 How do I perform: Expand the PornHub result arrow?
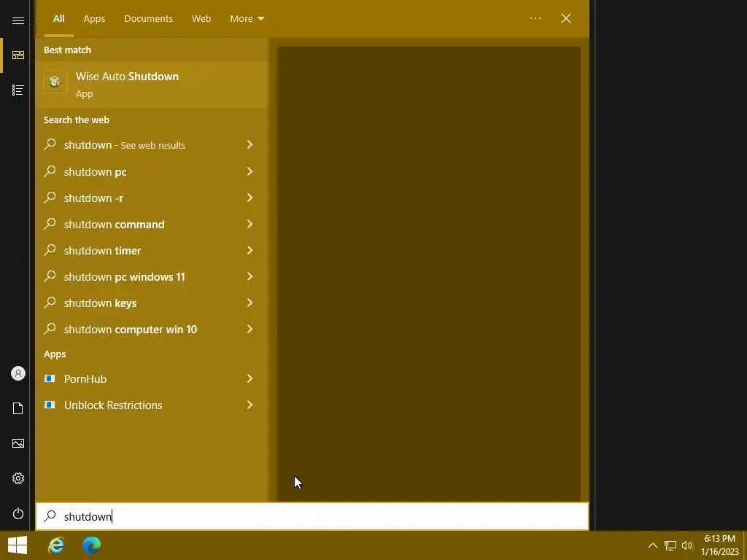click(249, 378)
